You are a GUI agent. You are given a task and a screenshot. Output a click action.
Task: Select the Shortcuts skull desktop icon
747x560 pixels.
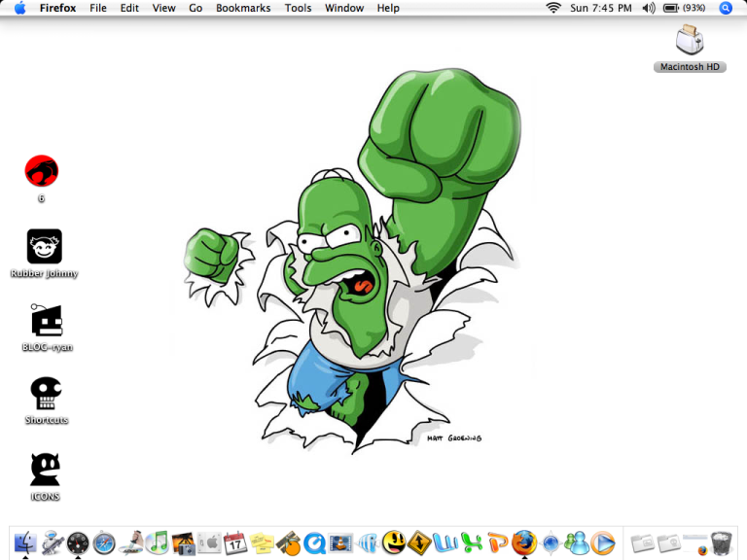click(46, 394)
